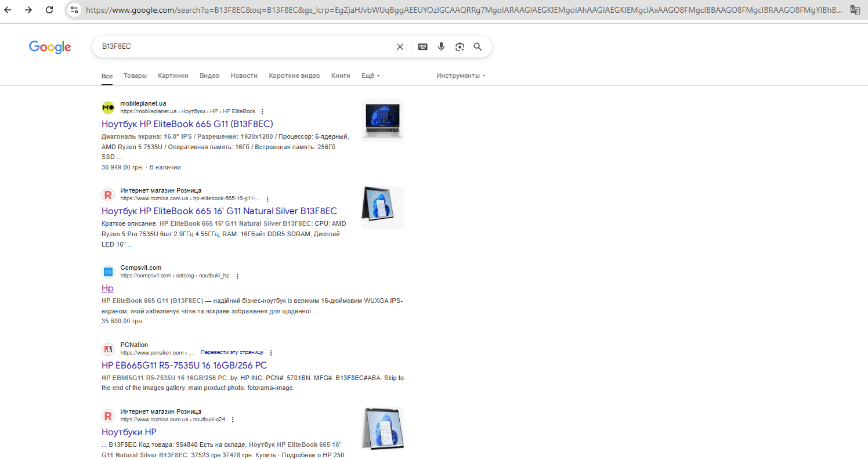This screenshot has width=868, height=459.
Task: Open site information icon in address bar
Action: click(x=74, y=10)
